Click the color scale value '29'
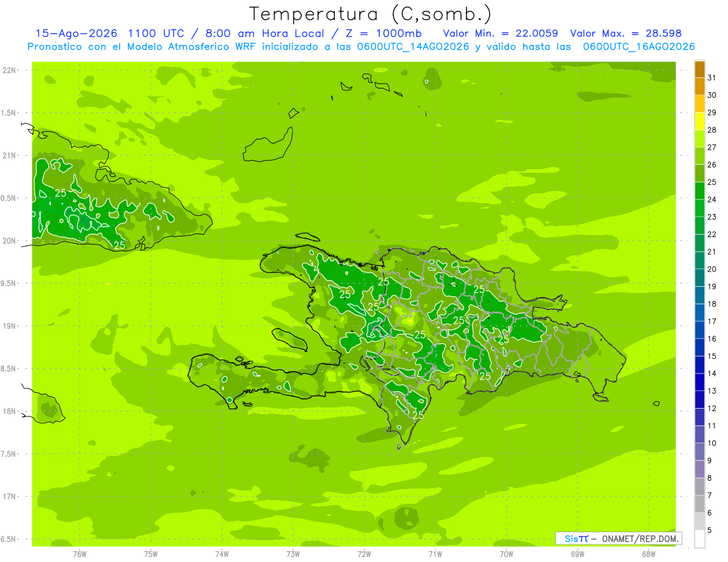 (712, 113)
